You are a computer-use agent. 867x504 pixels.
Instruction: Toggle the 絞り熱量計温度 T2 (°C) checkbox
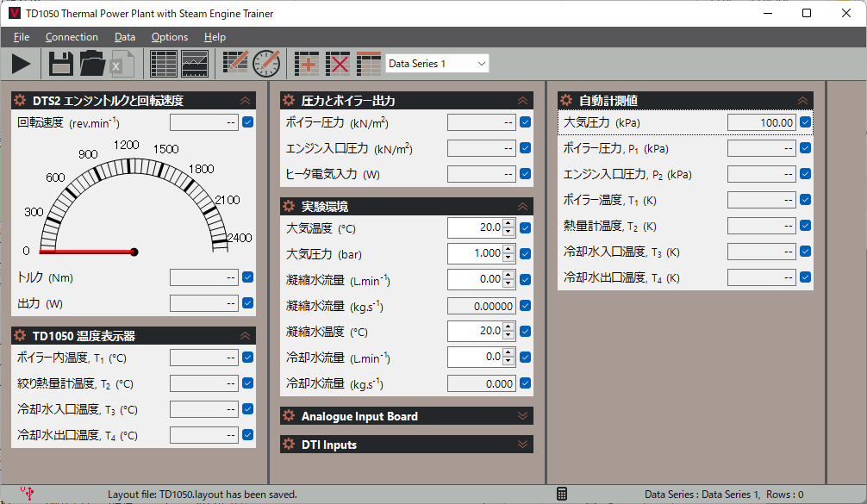click(x=247, y=383)
